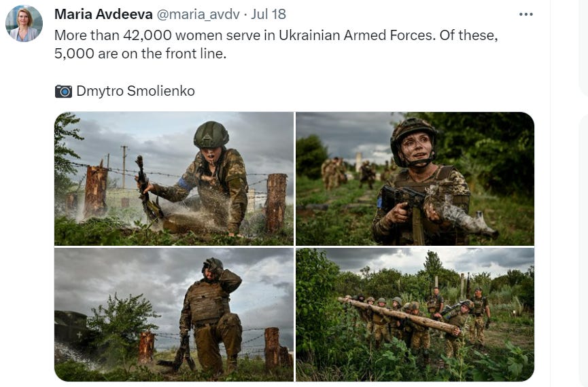Click Maria Avdeeva's profile avatar
The image size is (588, 387).
pos(24,23)
